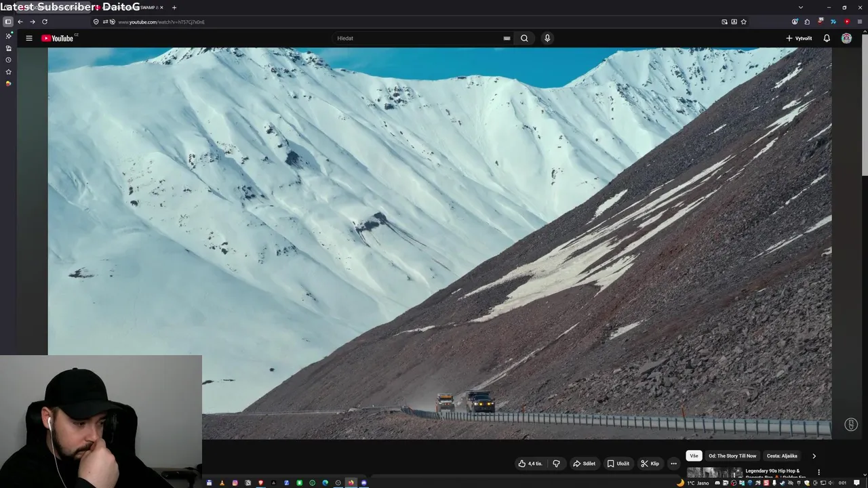Open Legendary 90s Hip Hop video title
Image resolution: width=868 pixels, height=488 pixels.
point(776,472)
